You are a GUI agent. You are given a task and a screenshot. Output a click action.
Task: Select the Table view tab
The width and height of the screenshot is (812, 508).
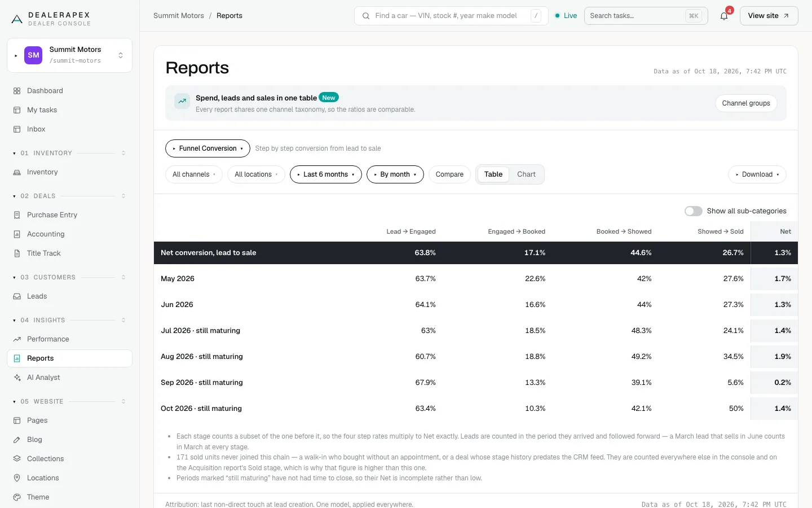tap(493, 174)
